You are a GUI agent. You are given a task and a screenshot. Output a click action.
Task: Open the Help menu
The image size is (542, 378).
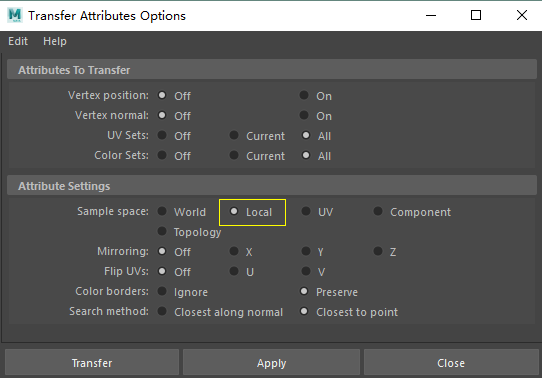55,41
